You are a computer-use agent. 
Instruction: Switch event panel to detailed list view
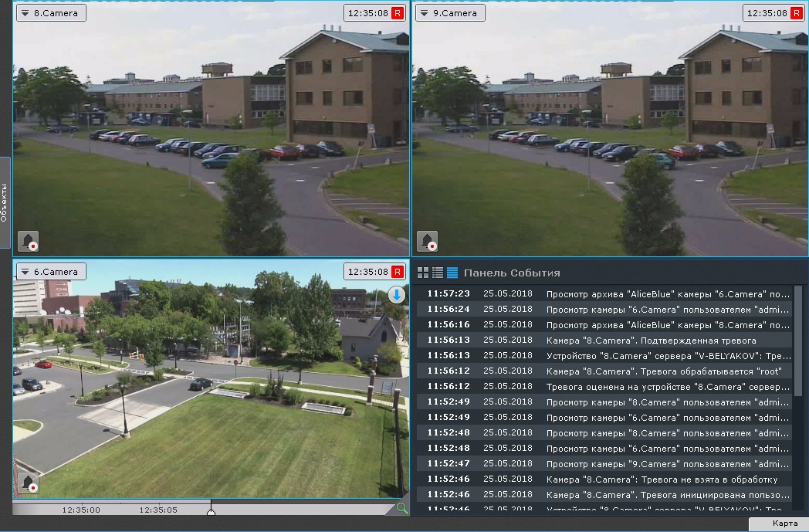(438, 273)
